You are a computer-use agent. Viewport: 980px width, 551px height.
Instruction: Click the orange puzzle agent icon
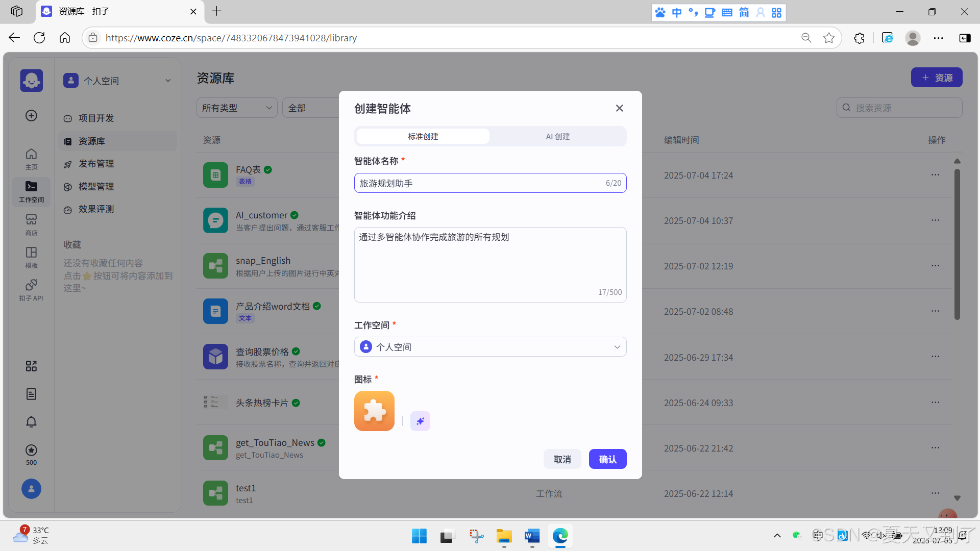point(374,411)
